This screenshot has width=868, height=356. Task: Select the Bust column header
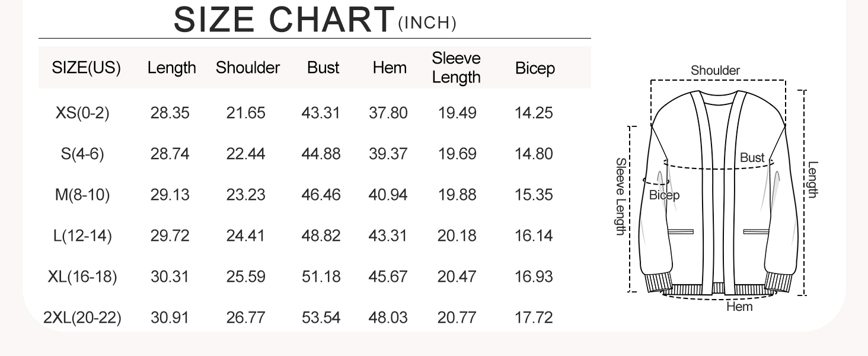(x=323, y=68)
